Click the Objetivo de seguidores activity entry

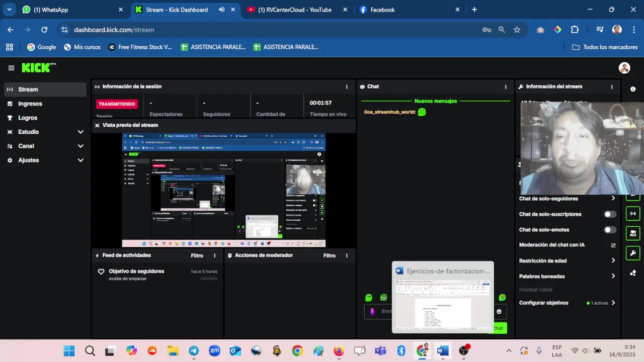tap(157, 275)
